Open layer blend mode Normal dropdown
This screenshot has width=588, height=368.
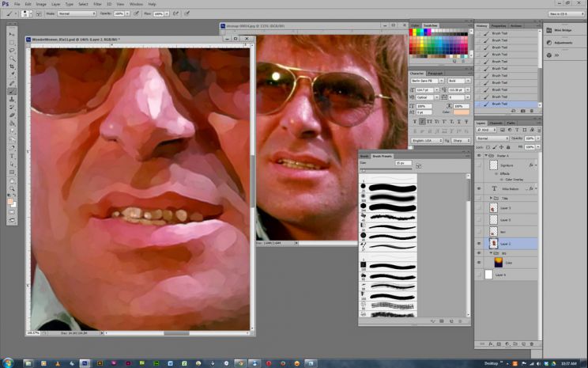pos(492,138)
